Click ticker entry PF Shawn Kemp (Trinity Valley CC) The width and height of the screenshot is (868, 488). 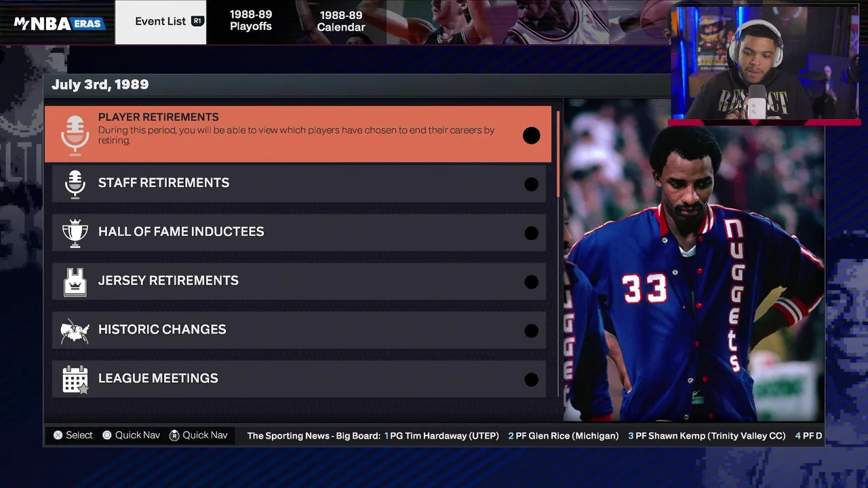pyautogui.click(x=707, y=436)
